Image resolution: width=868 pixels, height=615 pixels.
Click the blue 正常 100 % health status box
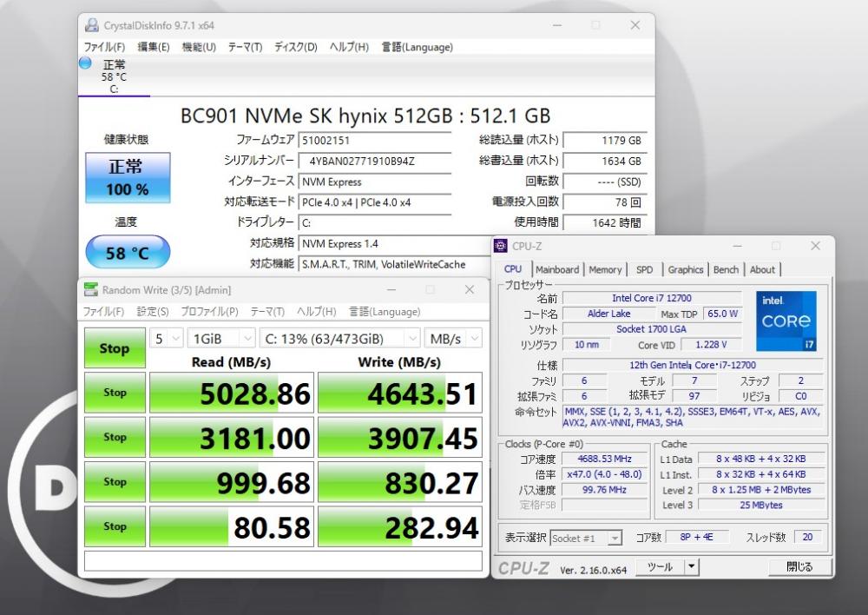tap(128, 178)
